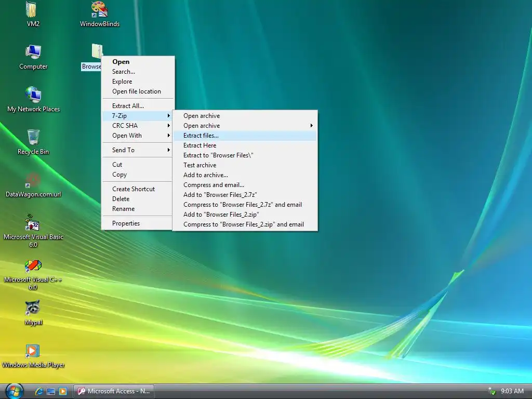Choose Extract Here in 7-Zip submenu
The width and height of the screenshot is (532, 399).
tap(245, 145)
